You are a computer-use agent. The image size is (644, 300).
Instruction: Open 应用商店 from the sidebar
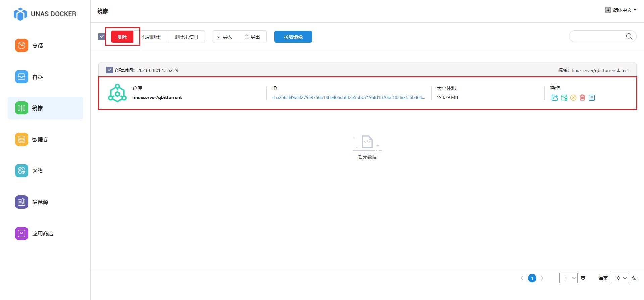(x=43, y=233)
